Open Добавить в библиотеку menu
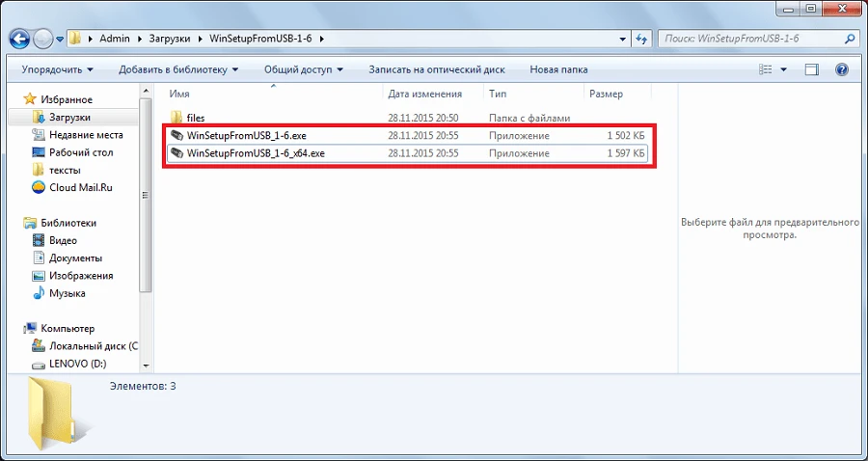Image resolution: width=868 pixels, height=461 pixels. [178, 69]
